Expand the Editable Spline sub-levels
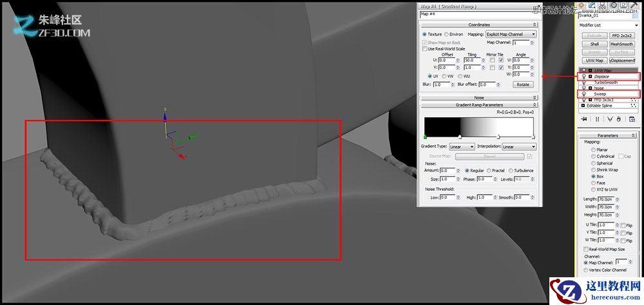Viewport: 644px width, 305px height. pos(583,106)
